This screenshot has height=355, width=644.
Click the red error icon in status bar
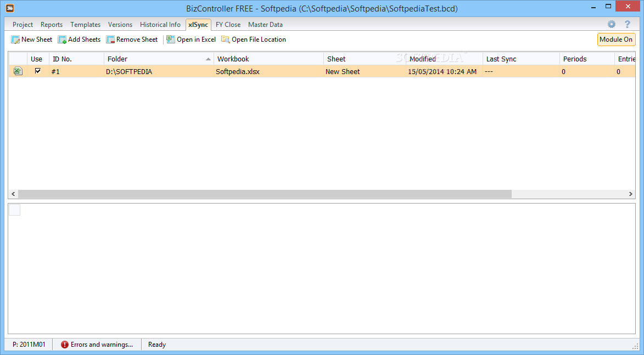(x=64, y=345)
